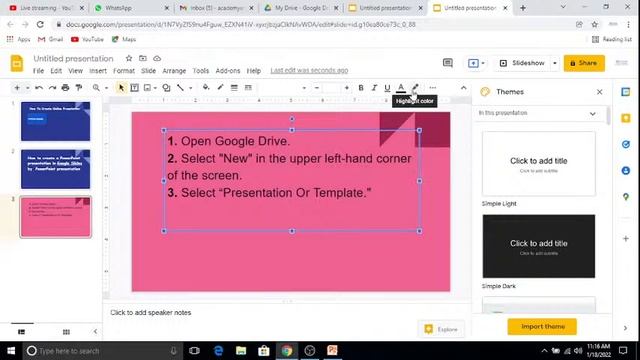Star the Untitled presentation

(129, 58)
